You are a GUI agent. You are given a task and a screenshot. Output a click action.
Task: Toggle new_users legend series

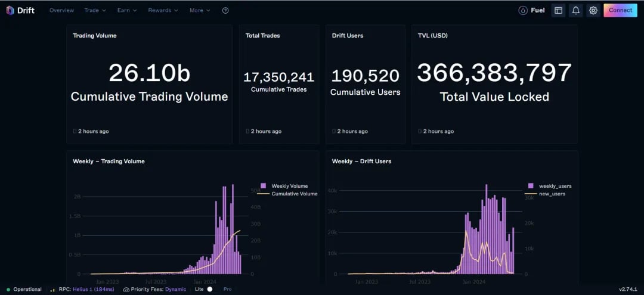[x=547, y=193]
